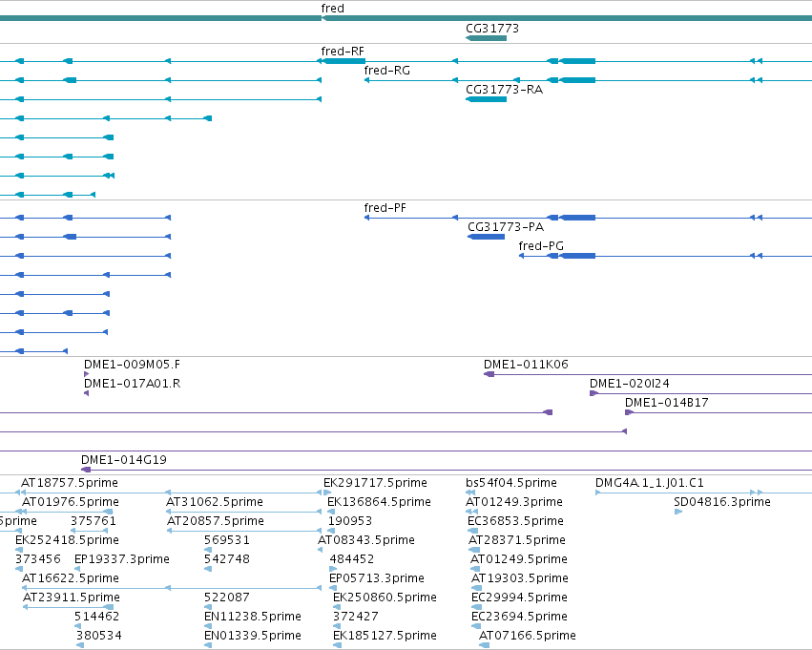812x650 pixels.
Task: Click EST 372427
Action: point(356,617)
